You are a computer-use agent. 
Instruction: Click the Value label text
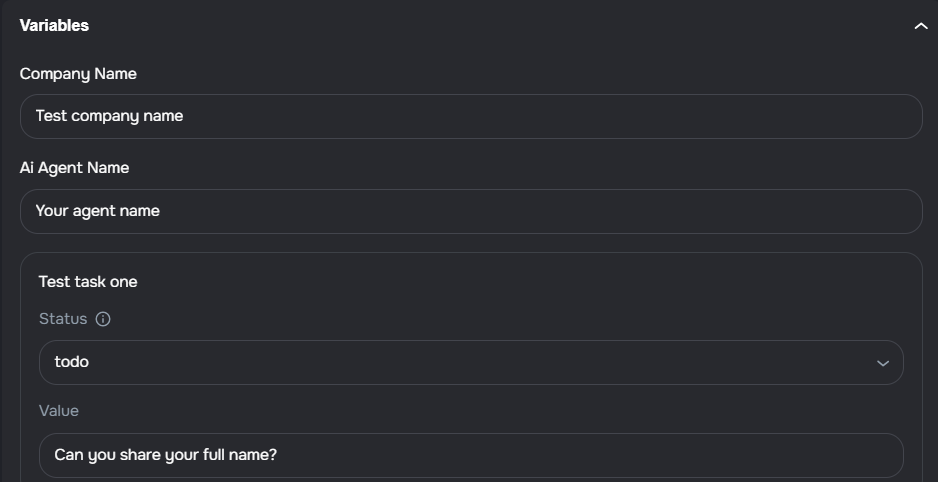coord(58,411)
